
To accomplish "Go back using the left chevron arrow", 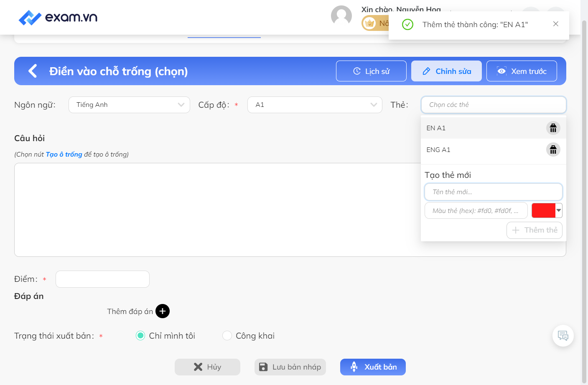I will point(33,71).
